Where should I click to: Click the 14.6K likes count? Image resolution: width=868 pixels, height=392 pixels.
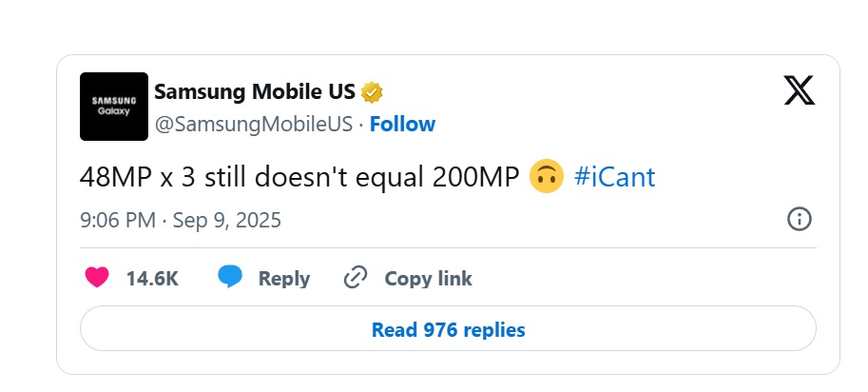coord(152,279)
